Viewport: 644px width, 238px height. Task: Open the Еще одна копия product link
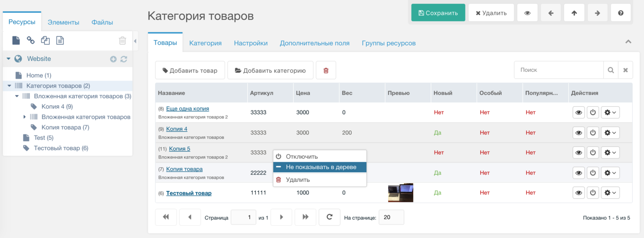(187, 109)
